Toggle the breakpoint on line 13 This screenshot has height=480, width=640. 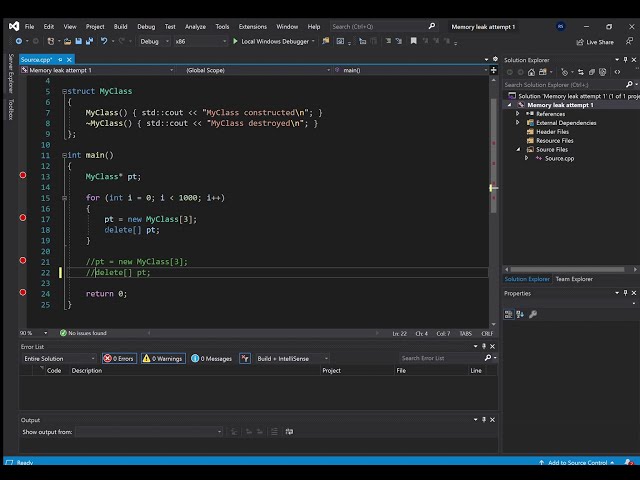[x=23, y=175]
